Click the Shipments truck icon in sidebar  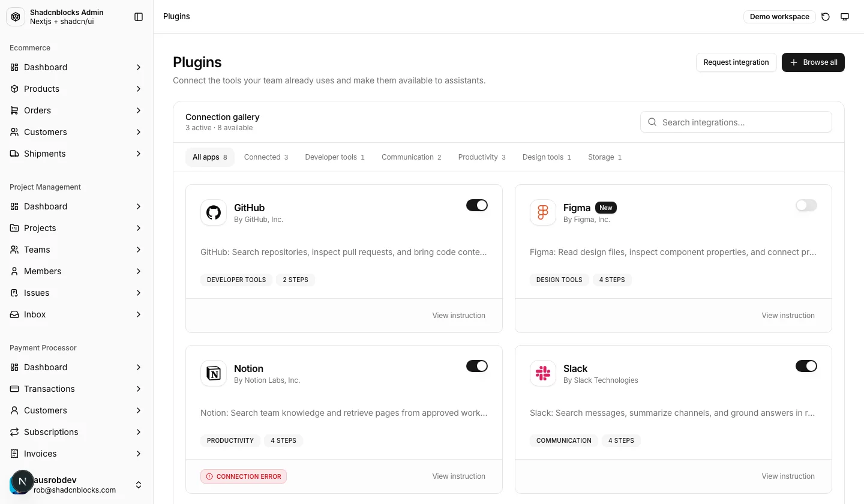(14, 154)
